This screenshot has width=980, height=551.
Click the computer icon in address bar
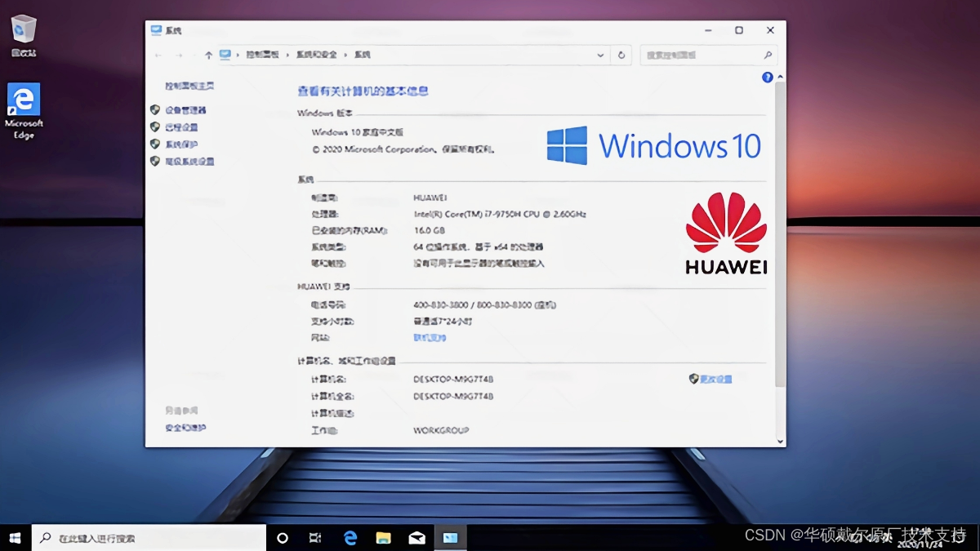coord(225,55)
